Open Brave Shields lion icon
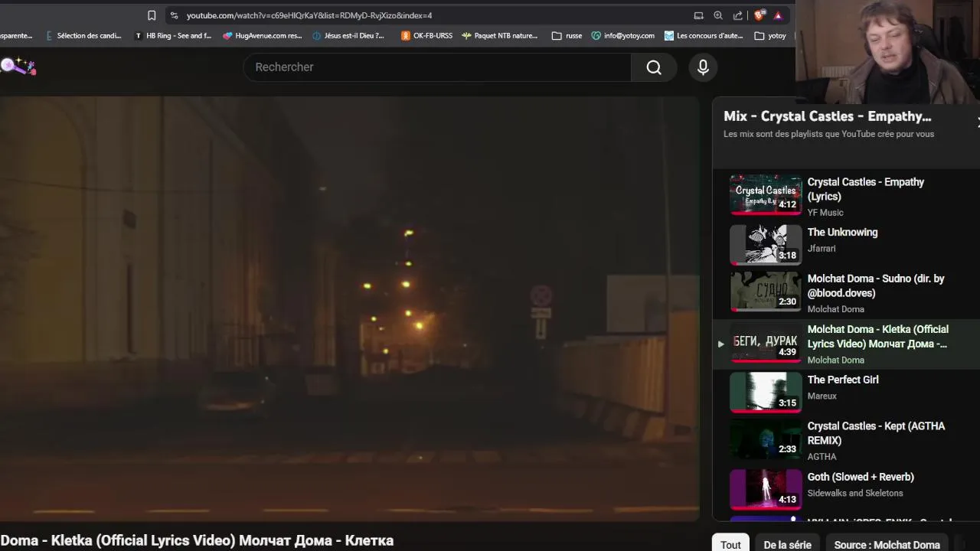The height and width of the screenshot is (551, 980). (759, 15)
